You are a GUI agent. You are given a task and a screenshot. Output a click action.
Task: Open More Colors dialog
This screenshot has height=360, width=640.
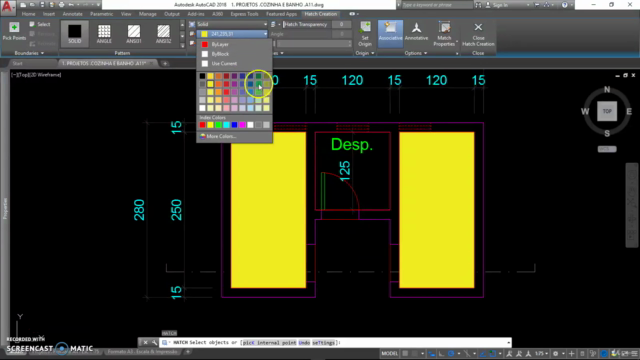pyautogui.click(x=234, y=136)
